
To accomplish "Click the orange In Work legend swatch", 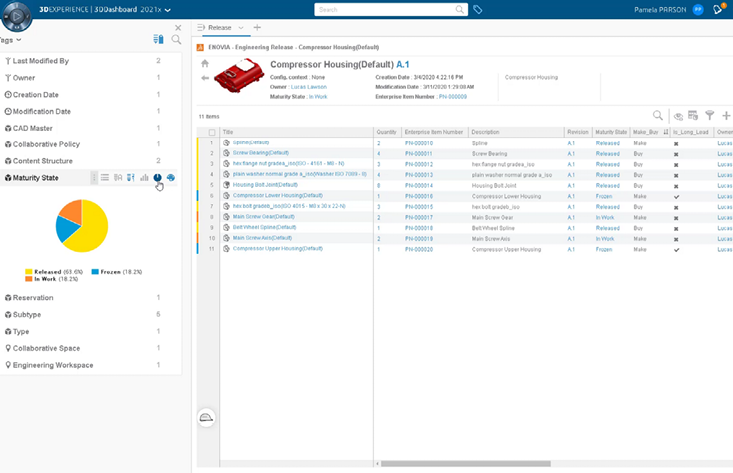I will click(29, 279).
